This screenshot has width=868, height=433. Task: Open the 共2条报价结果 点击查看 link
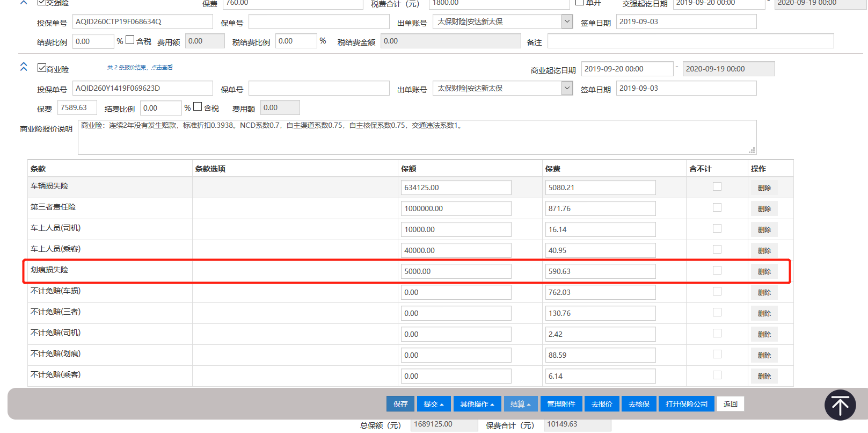coord(140,68)
